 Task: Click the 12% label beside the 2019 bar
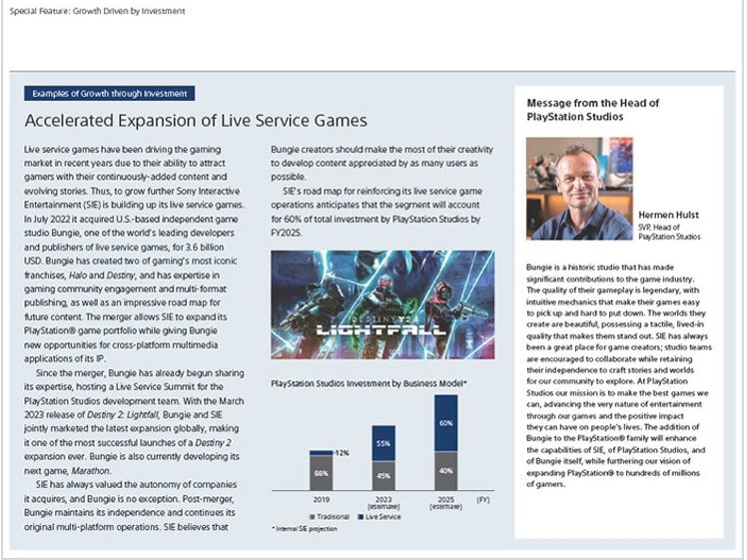345,454
